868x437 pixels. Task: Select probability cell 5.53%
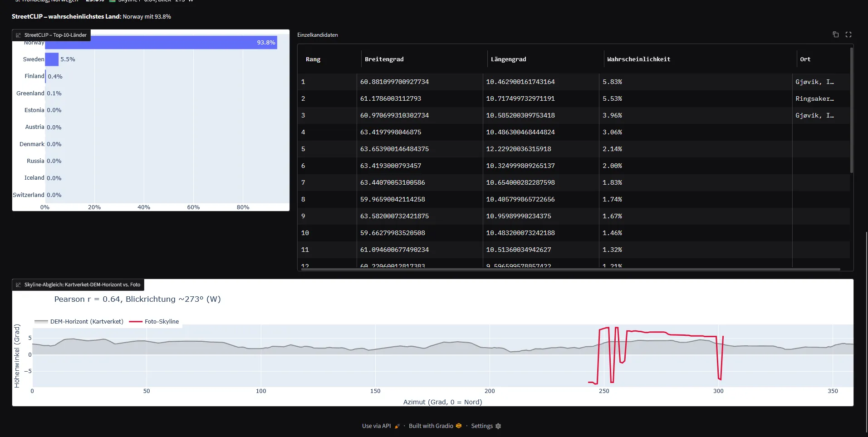696,98
